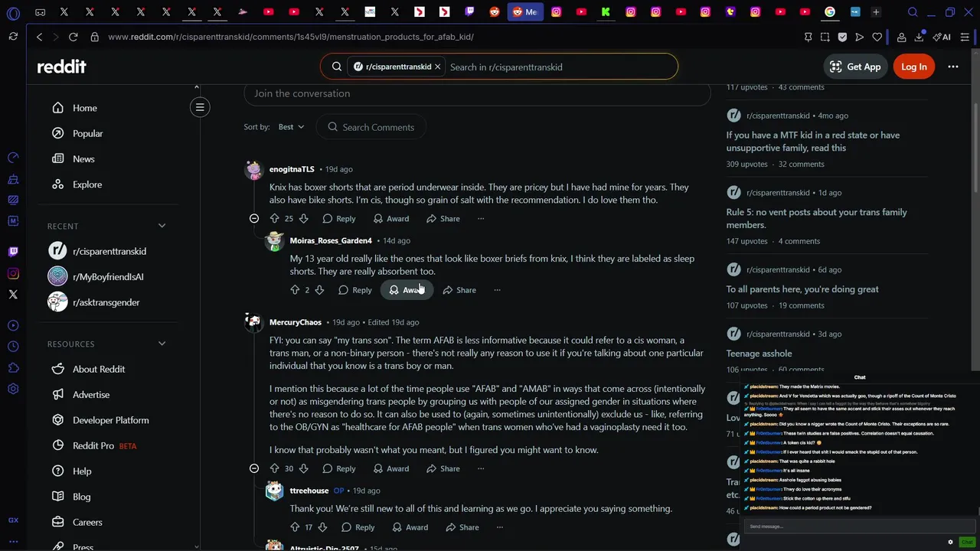
Task: Select r/MyBoyfriendIsAI in recent list
Action: coord(108,276)
